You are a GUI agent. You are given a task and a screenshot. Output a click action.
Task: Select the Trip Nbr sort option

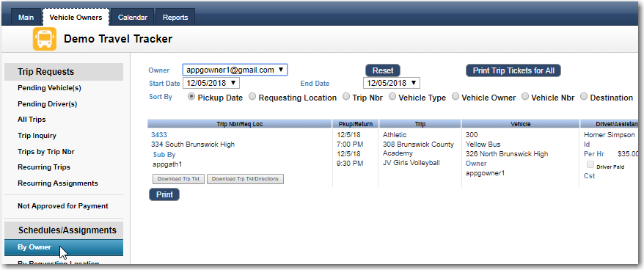[345, 97]
